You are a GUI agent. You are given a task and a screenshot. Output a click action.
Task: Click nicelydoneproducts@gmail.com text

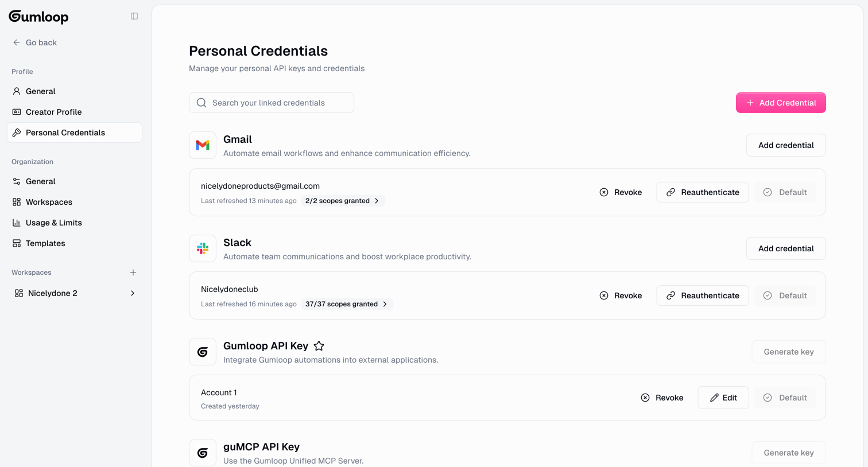pyautogui.click(x=260, y=186)
